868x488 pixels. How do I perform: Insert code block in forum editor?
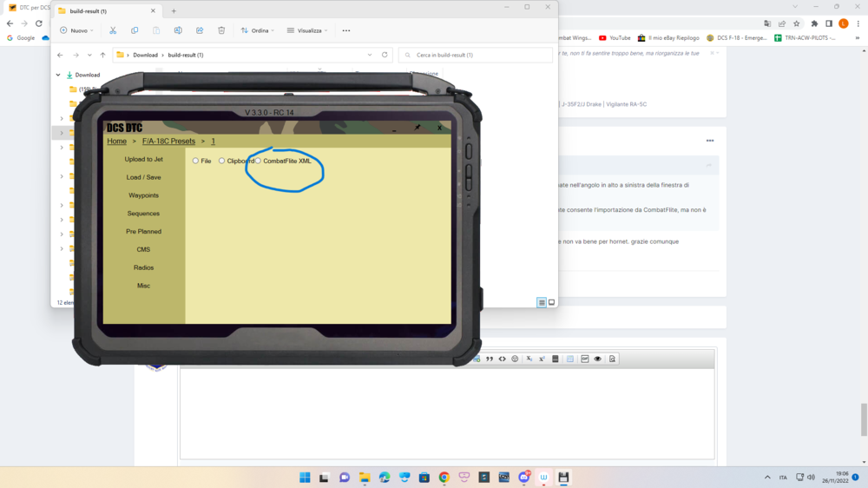pyautogui.click(x=502, y=359)
